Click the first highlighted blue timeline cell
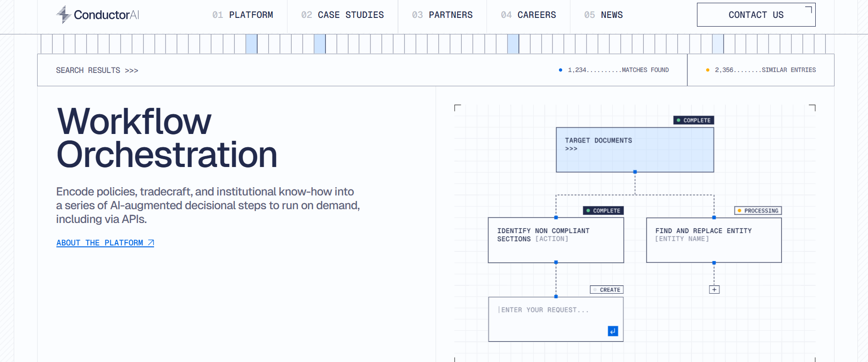This screenshot has height=362, width=868. click(x=251, y=44)
